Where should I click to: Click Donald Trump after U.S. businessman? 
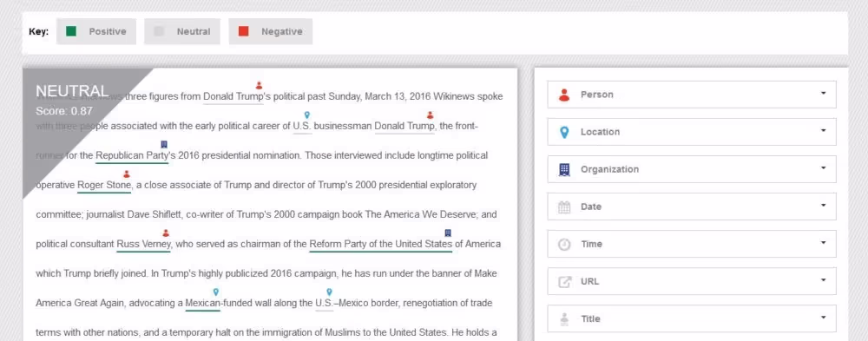[404, 126]
